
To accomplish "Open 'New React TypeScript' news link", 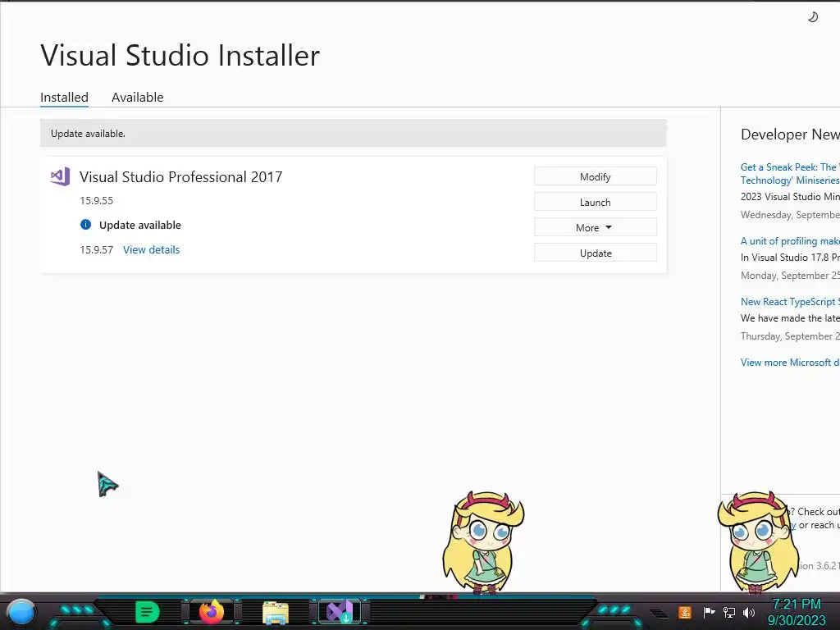I will pyautogui.click(x=790, y=302).
